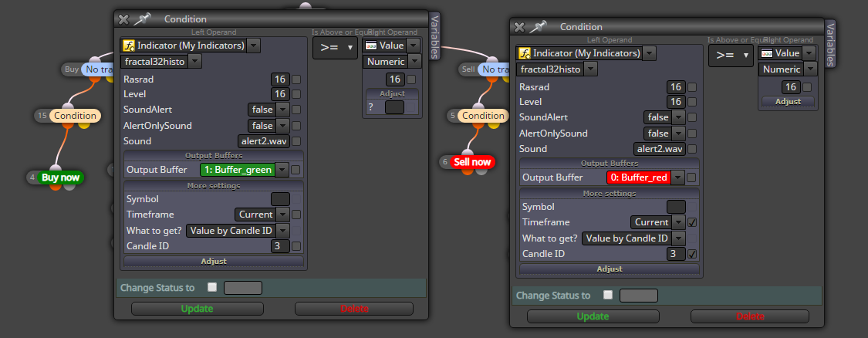Check Change Status to box in right panel

(x=608, y=295)
